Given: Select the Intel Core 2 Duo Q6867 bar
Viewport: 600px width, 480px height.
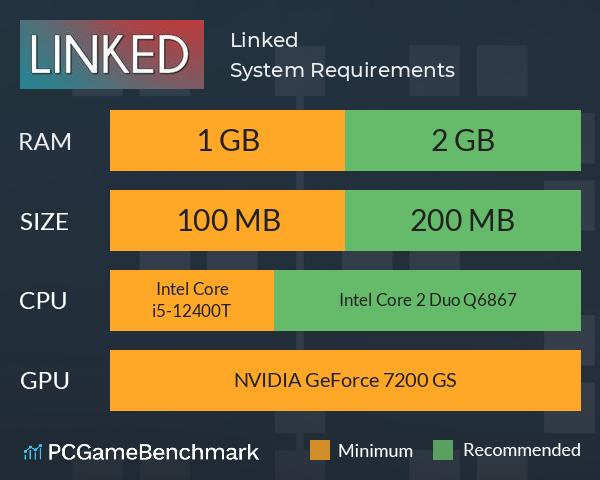Looking at the screenshot, I should pyautogui.click(x=427, y=300).
